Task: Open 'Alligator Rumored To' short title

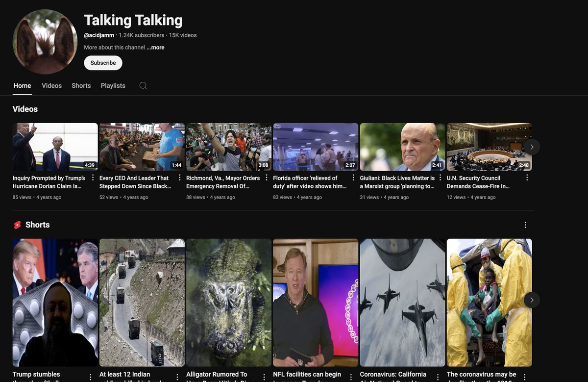Action: (x=217, y=376)
